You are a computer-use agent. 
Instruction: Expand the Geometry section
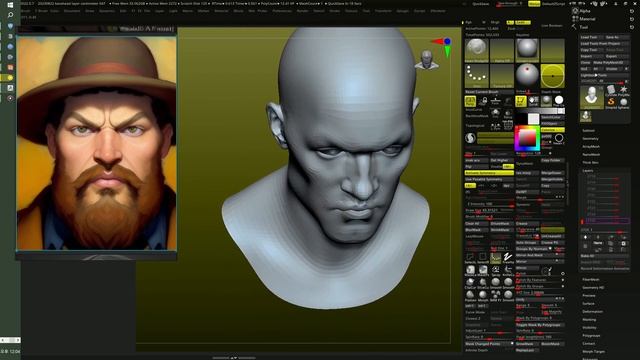pos(590,139)
